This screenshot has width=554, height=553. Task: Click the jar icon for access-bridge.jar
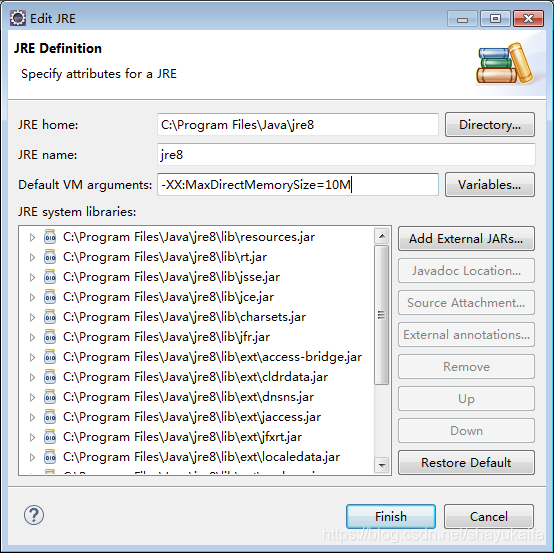[x=50, y=357]
